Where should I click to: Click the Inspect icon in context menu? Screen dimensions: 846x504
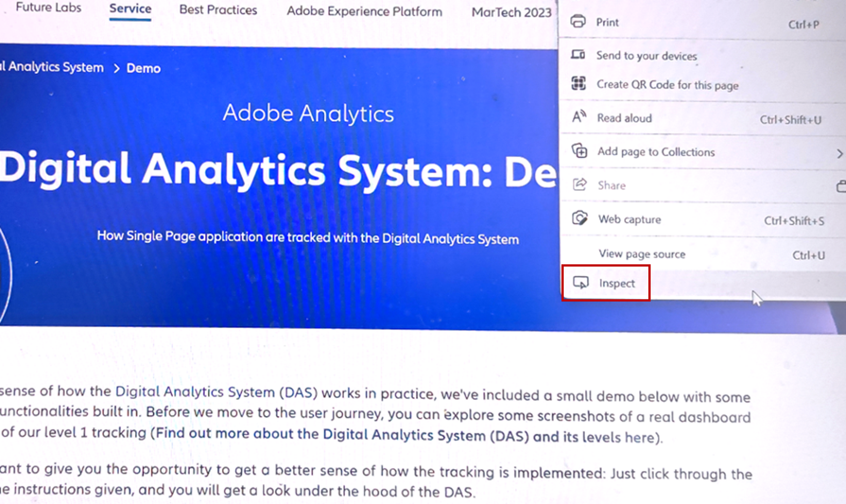581,282
